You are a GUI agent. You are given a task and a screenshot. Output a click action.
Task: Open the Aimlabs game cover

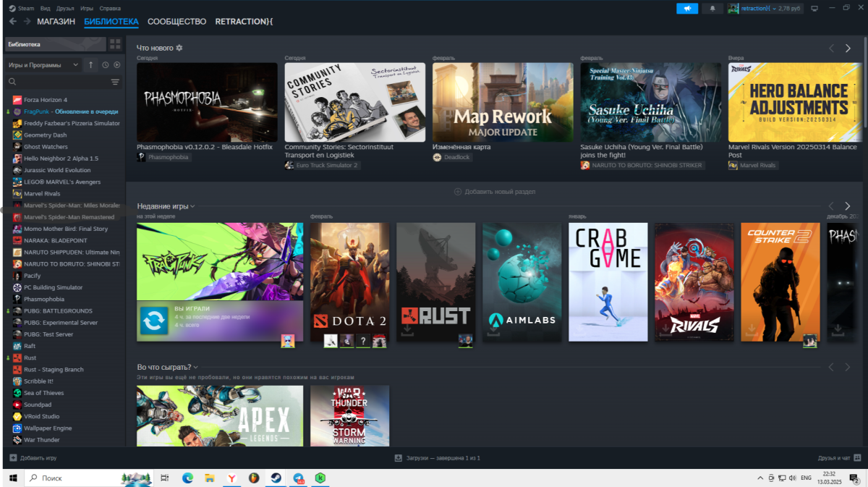(522, 282)
